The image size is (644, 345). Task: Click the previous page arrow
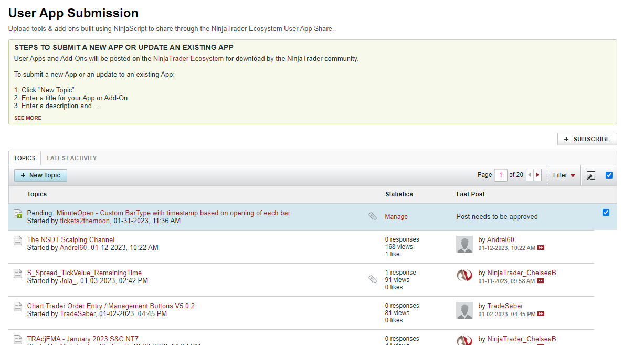click(530, 174)
